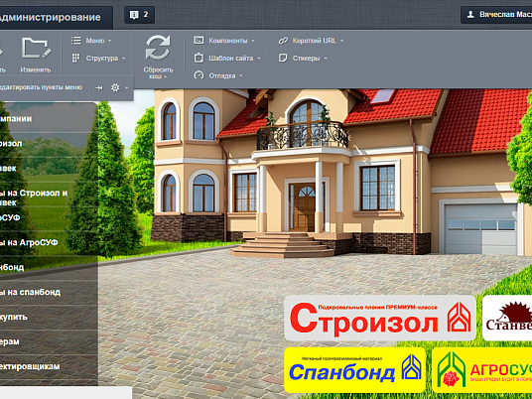Open the sidebar item ending 'ерам'
This screenshot has height=399, width=532.
(x=49, y=341)
